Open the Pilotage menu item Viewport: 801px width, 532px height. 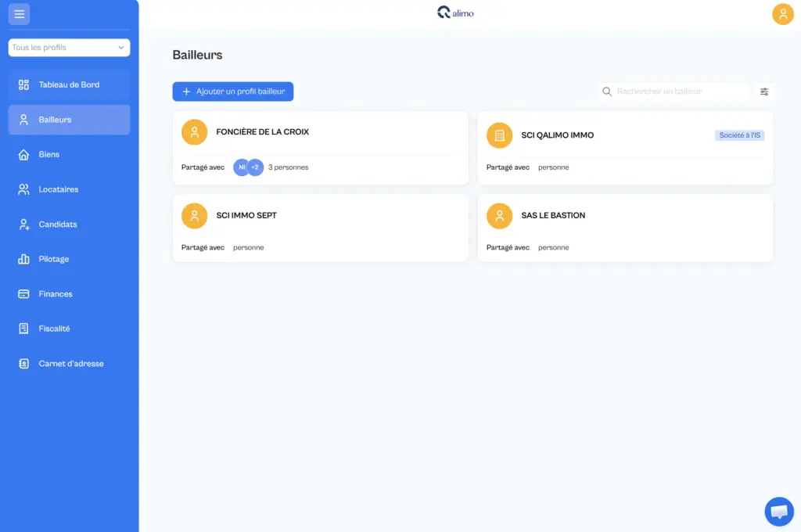[69, 259]
